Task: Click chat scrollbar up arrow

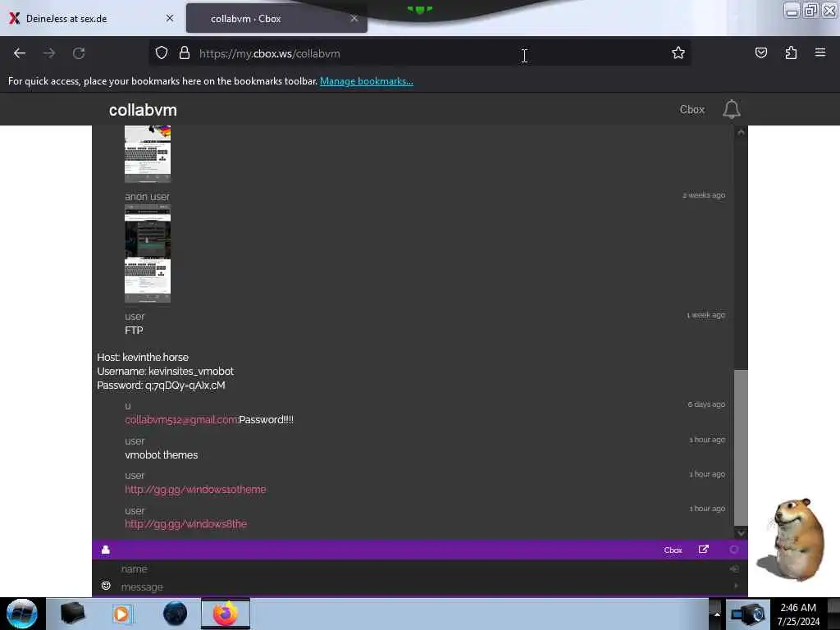Action: tap(741, 132)
